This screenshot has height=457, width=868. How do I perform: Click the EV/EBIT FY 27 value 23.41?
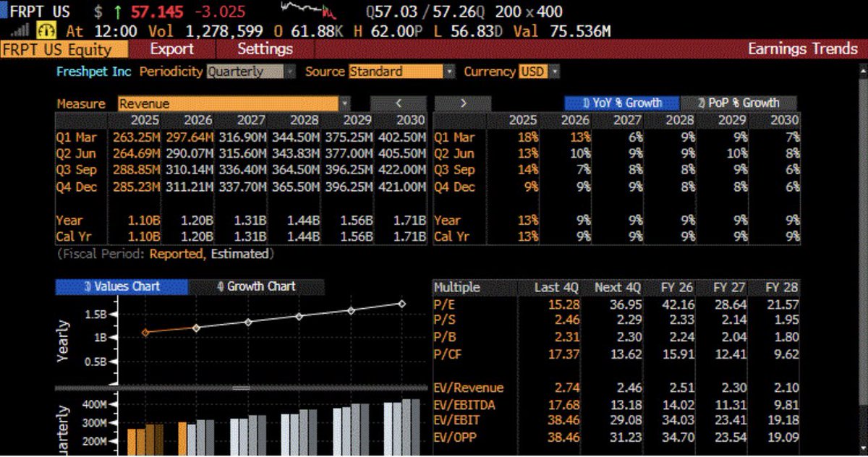[x=731, y=420]
